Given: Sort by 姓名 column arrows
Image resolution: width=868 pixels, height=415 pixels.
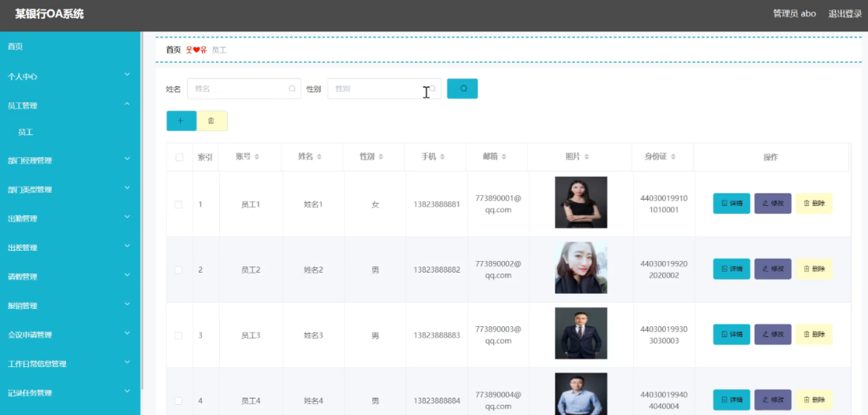Looking at the screenshot, I should [319, 157].
